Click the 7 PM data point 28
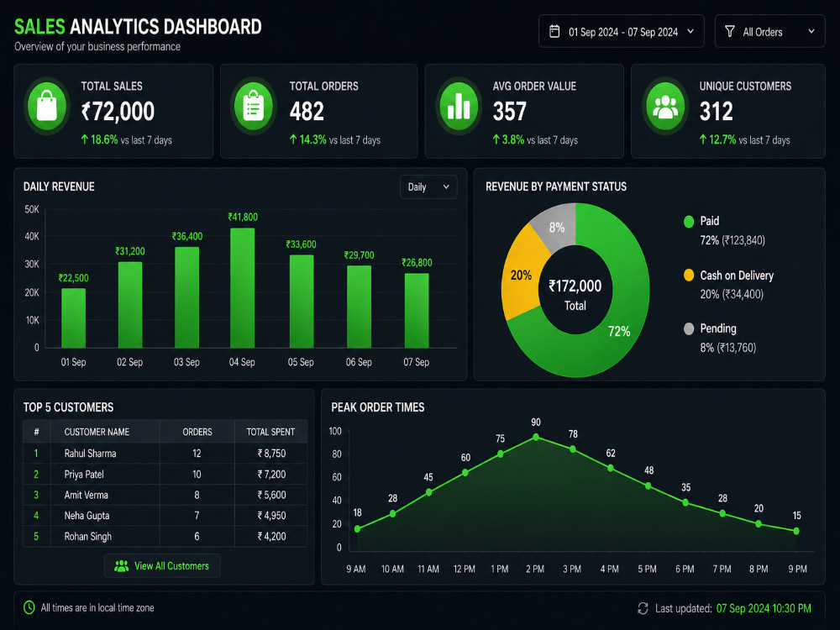 tap(722, 513)
